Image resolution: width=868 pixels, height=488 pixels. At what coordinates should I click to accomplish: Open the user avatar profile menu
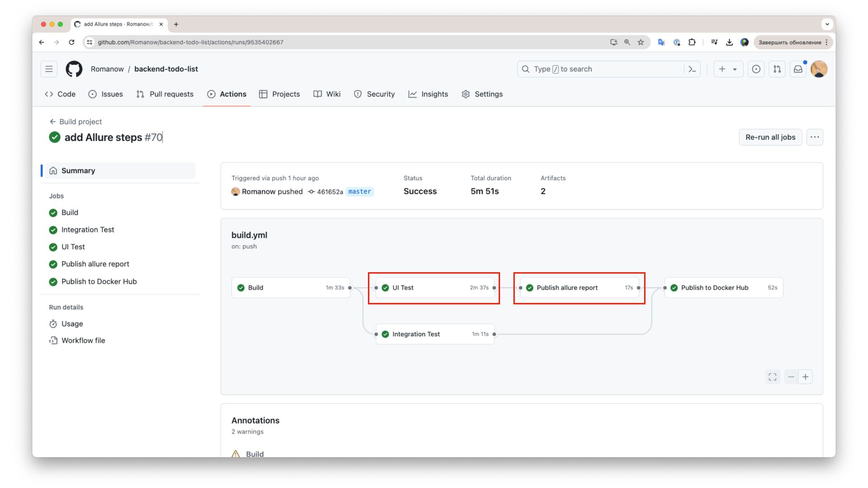819,69
